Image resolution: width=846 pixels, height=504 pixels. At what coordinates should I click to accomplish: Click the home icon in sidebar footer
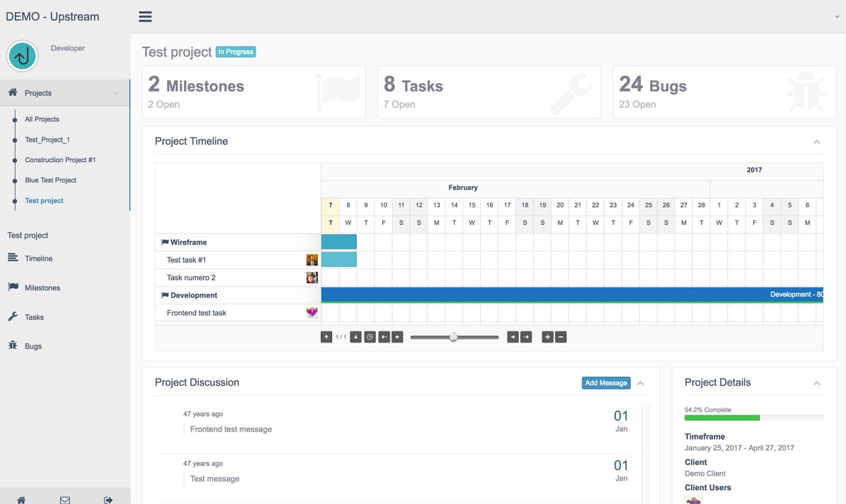21,500
